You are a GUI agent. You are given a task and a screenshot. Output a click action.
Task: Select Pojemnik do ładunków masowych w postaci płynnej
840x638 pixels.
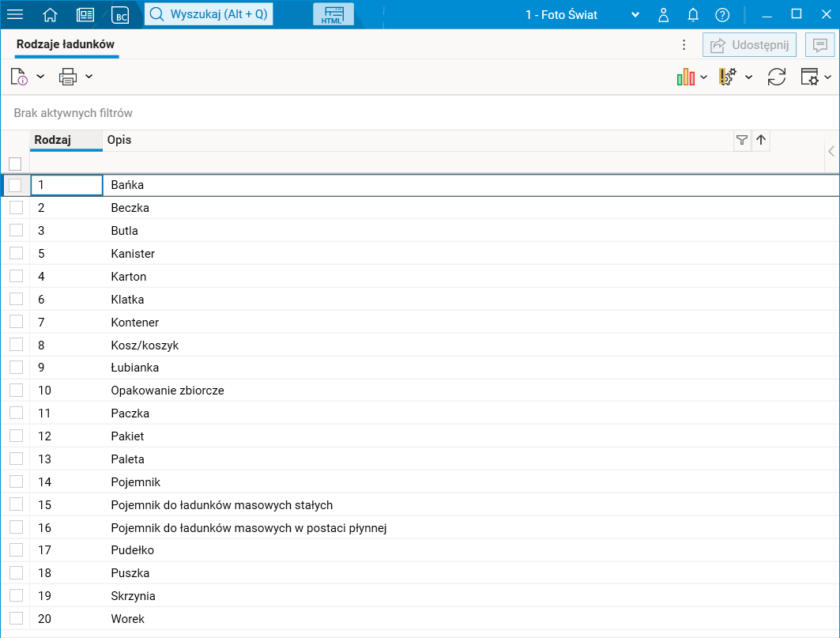pyautogui.click(x=420, y=527)
